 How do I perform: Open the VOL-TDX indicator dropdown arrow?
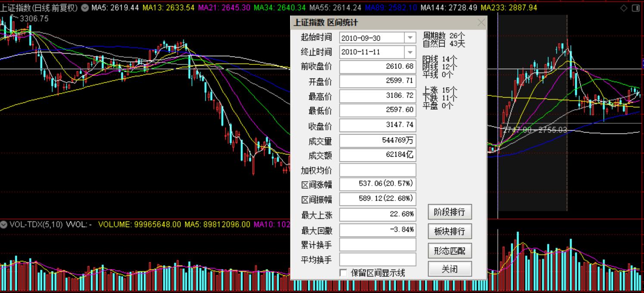(x=4, y=224)
